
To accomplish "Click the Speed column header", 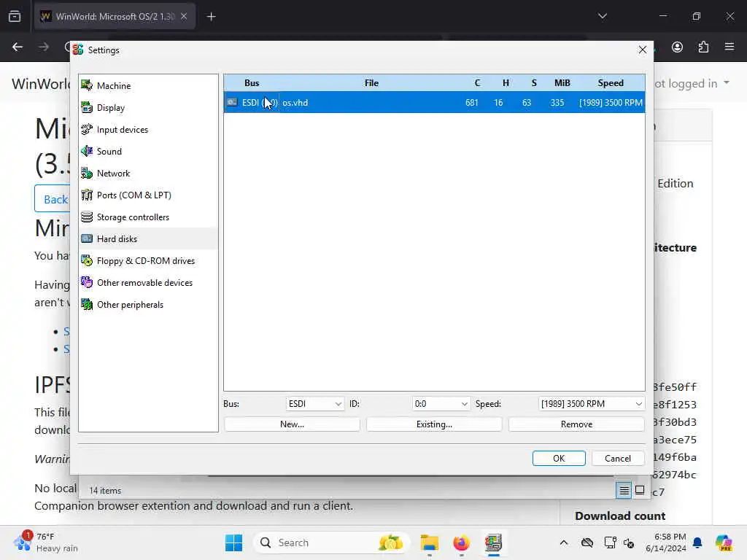I will (611, 83).
